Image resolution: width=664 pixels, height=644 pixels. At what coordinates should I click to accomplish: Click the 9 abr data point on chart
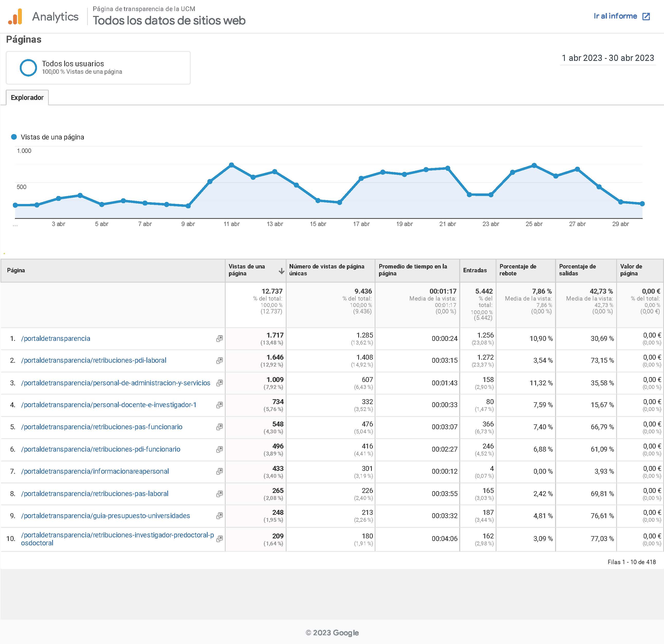188,206
